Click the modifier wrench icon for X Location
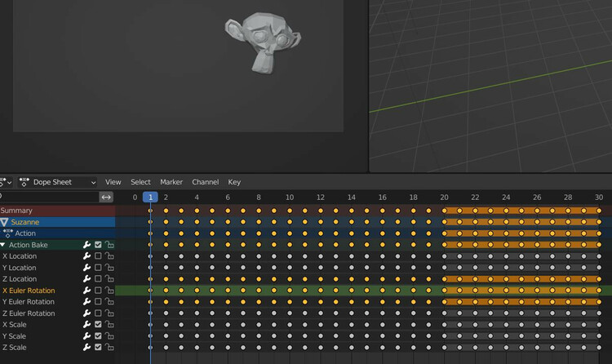 click(86, 256)
